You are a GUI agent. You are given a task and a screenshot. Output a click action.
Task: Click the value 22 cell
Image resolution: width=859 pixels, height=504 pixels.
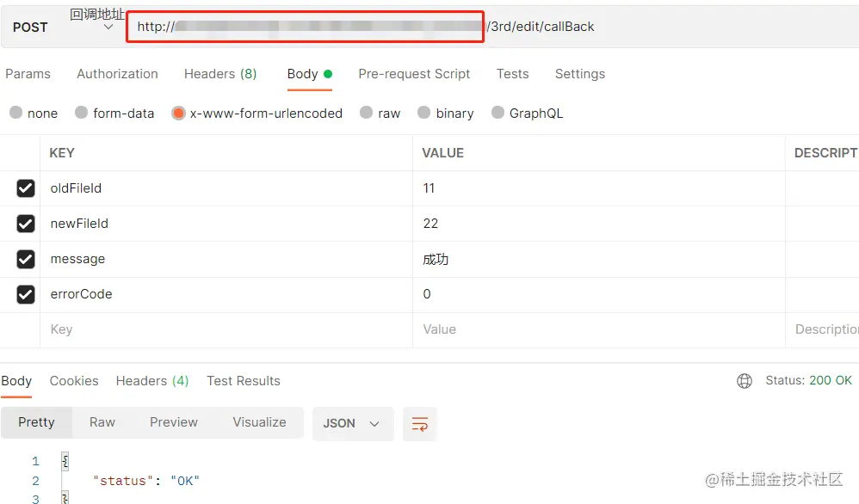[x=599, y=224]
